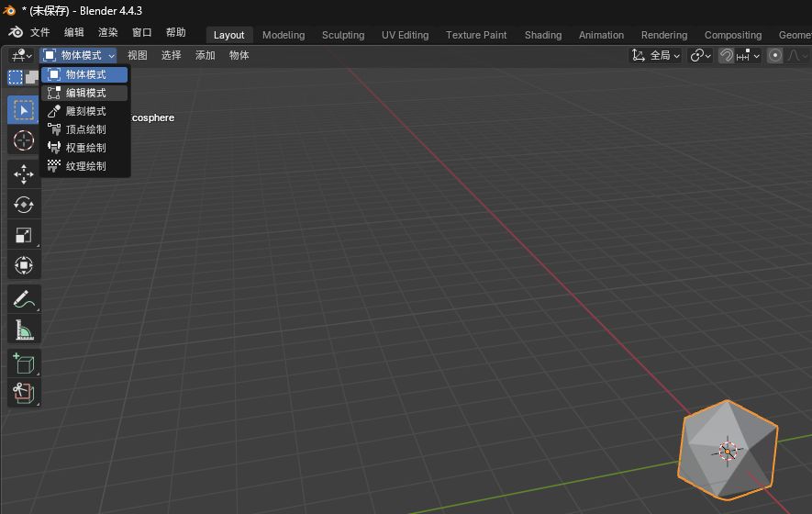
Task: Open the 添加 menu in the header
Action: click(x=205, y=55)
